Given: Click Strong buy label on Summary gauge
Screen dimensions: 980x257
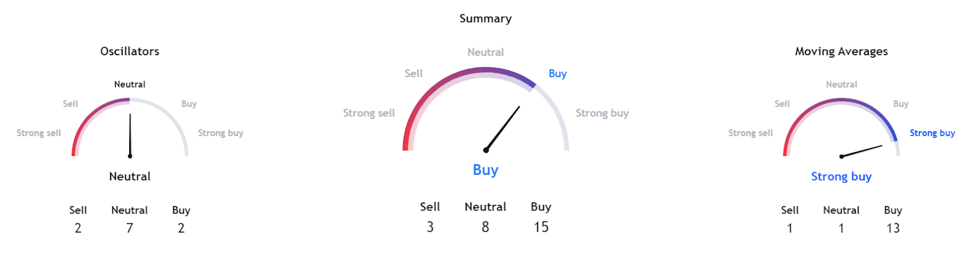Looking at the screenshot, I should (602, 113).
